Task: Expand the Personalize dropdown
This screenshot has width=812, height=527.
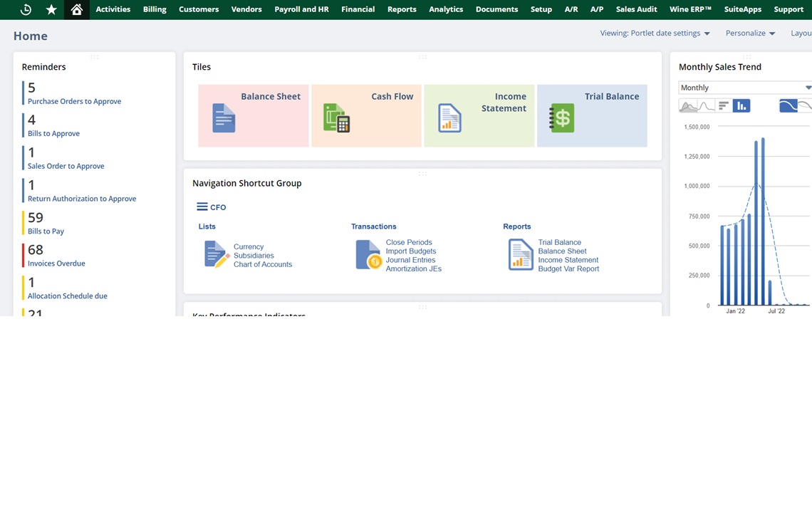Action: coord(750,33)
